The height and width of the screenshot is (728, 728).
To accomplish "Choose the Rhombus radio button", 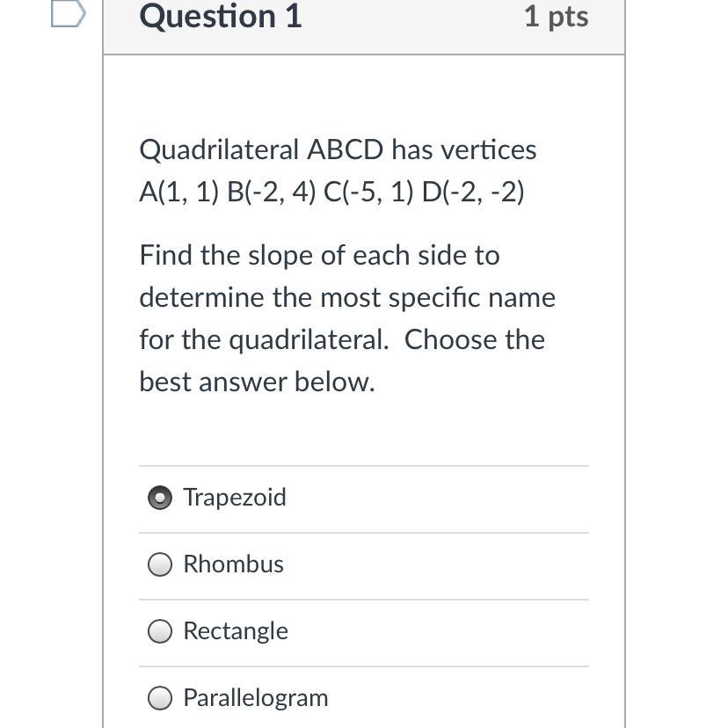I will (160, 565).
